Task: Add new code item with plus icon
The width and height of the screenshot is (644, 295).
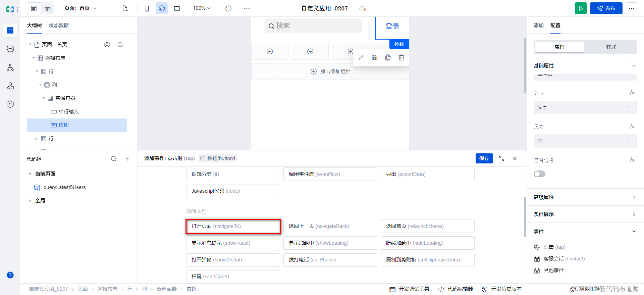Action: (127, 159)
